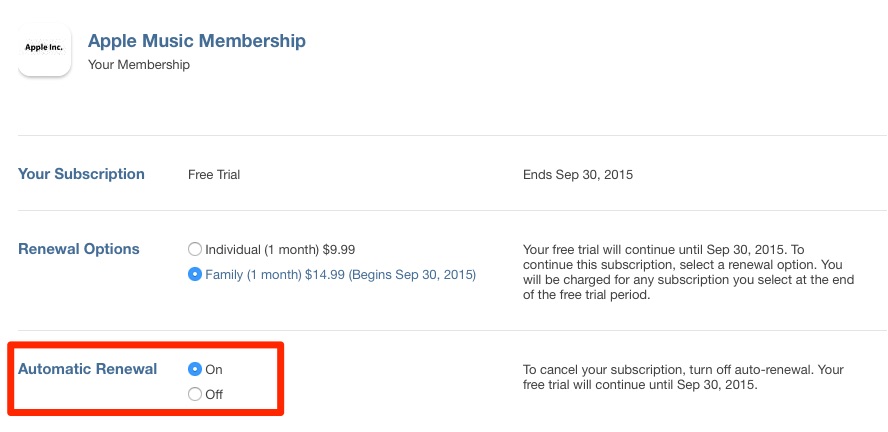888x432 pixels.
Task: Select the Off radio for Automatic Renewal
Action: (195, 394)
